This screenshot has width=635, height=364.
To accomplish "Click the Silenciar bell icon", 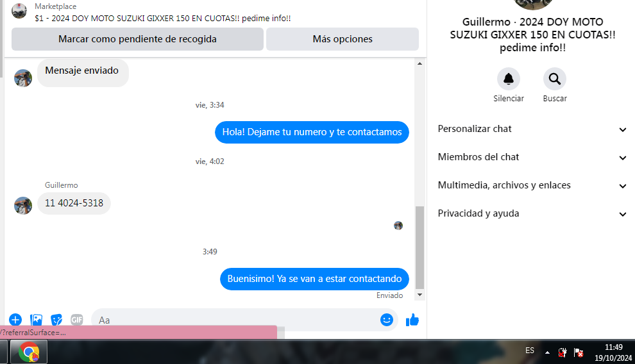I will (509, 79).
